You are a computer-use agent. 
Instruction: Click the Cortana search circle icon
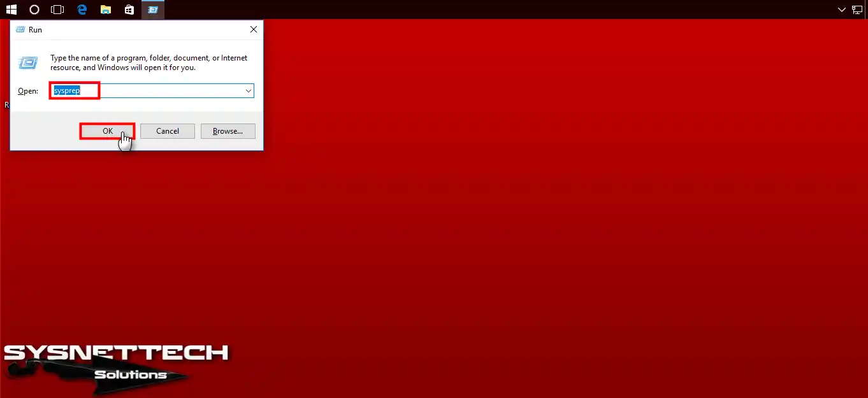point(34,10)
